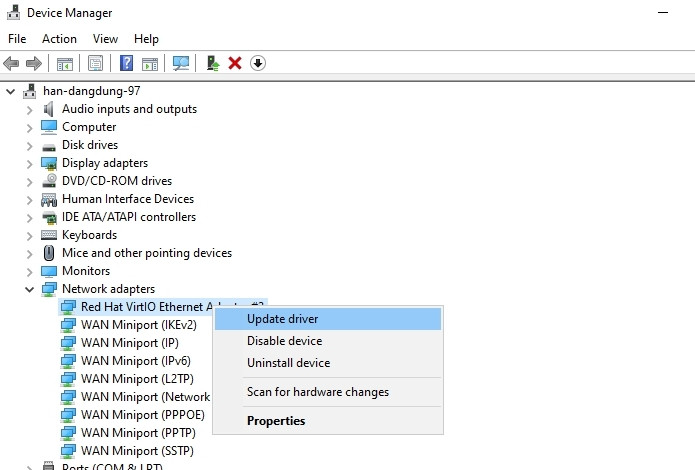Open the View menu

(x=105, y=39)
